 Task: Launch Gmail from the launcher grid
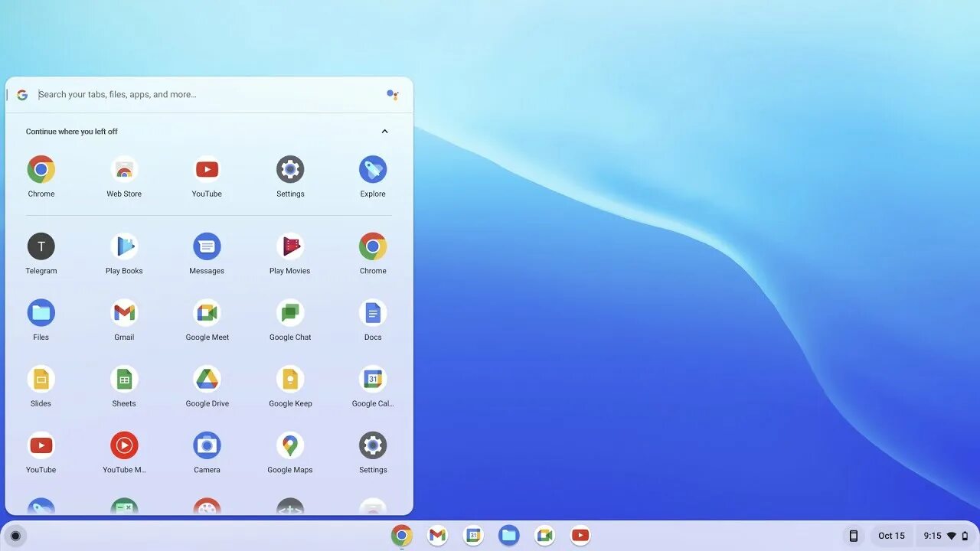[124, 313]
